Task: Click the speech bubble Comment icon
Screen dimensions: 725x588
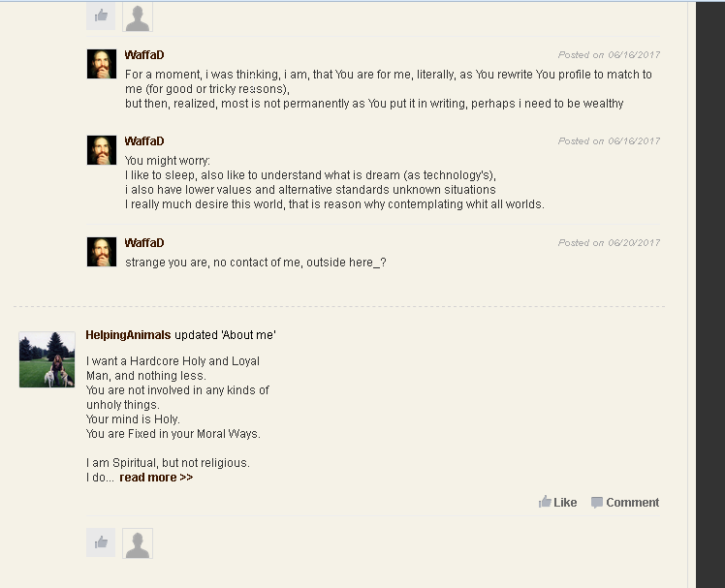Action: (x=597, y=502)
